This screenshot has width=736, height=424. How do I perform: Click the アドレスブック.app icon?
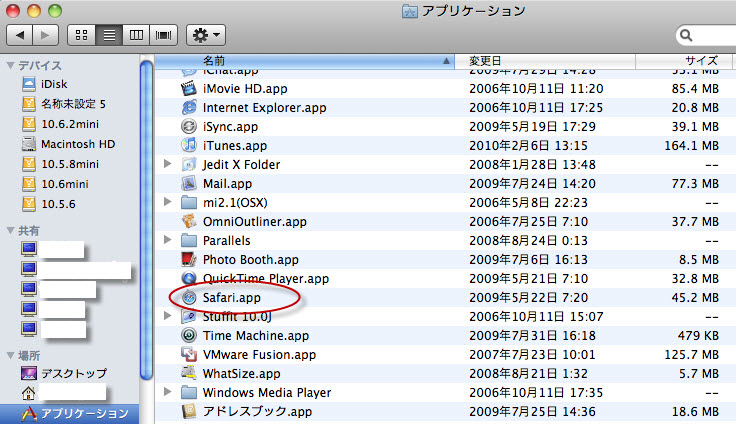pos(189,411)
